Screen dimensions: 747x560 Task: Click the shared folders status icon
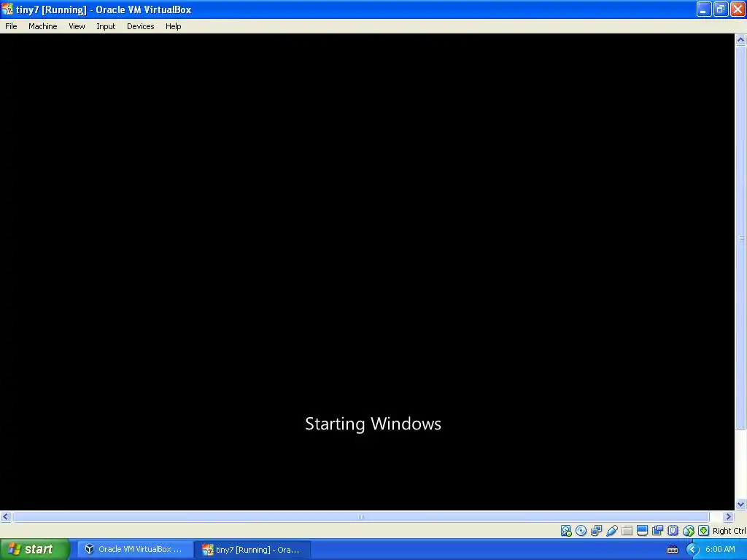pos(627,531)
